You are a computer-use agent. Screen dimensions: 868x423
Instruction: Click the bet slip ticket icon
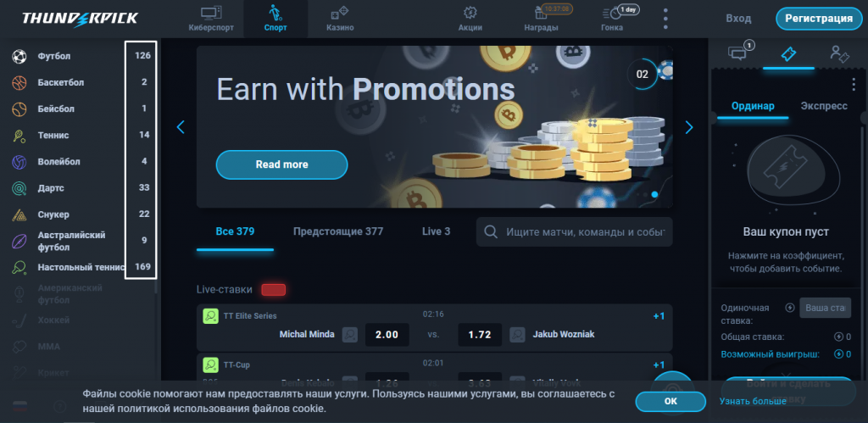788,53
